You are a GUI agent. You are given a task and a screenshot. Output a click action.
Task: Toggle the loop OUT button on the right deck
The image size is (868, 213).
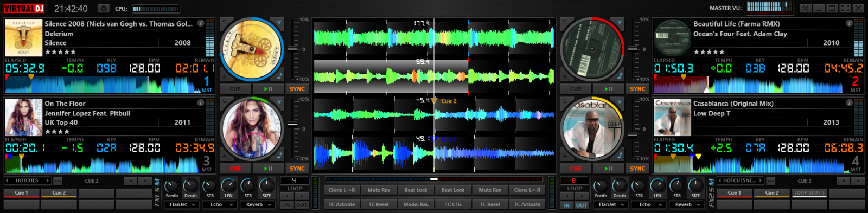point(581,205)
